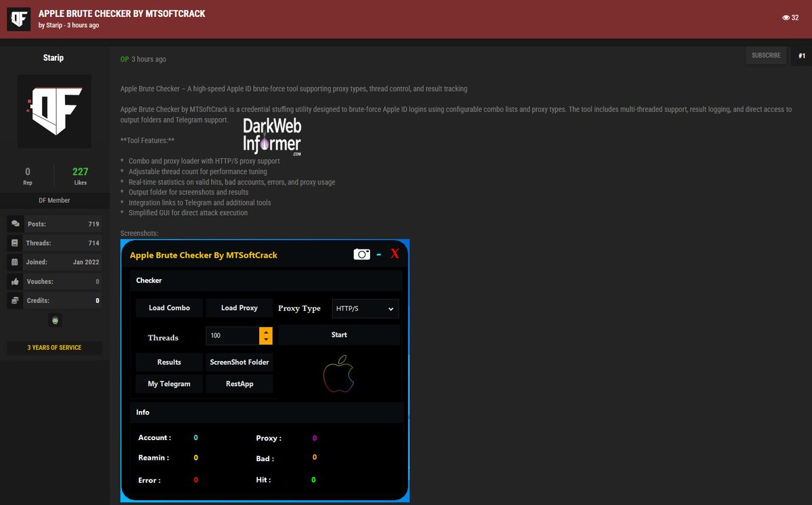
Task: Click the green OP label
Action: (125, 59)
